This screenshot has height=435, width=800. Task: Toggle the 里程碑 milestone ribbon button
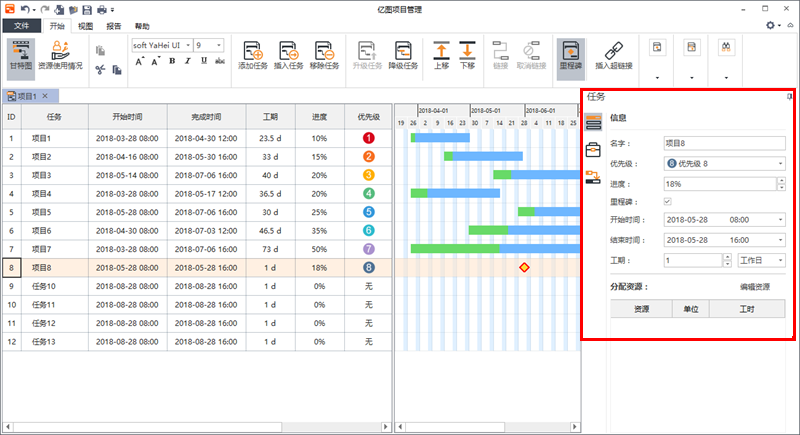(x=570, y=59)
